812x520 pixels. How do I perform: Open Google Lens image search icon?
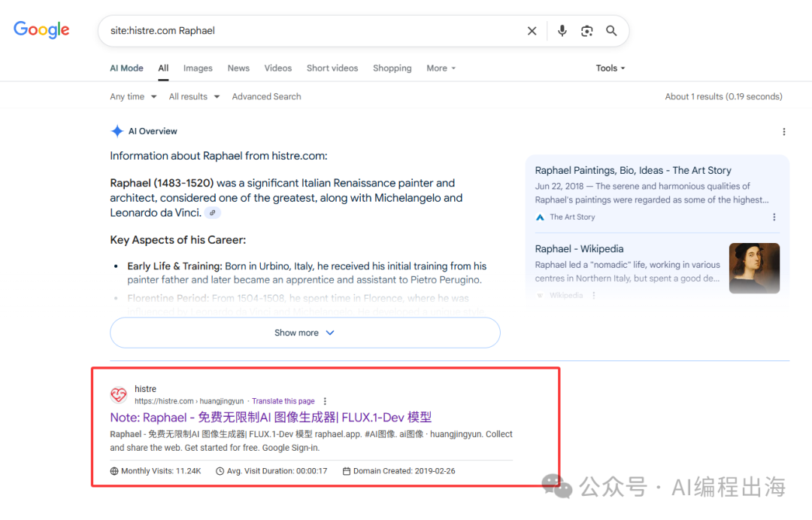click(x=586, y=31)
